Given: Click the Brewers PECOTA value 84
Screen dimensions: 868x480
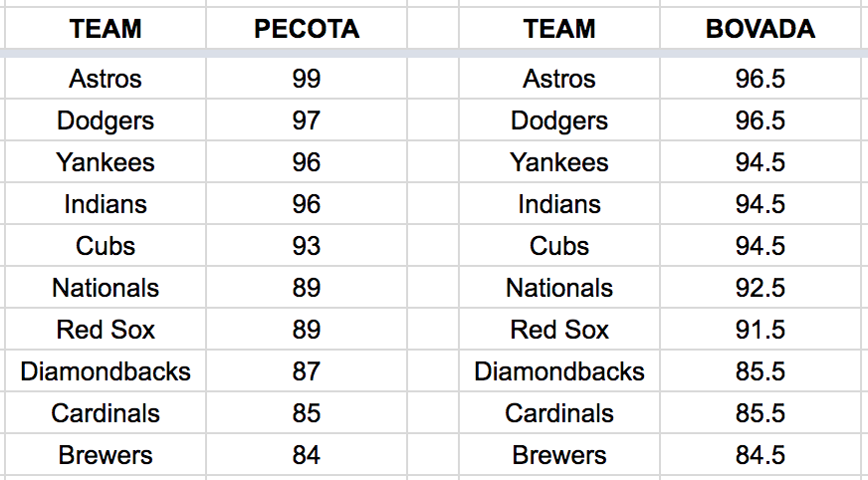Looking at the screenshot, I should tap(307, 455).
